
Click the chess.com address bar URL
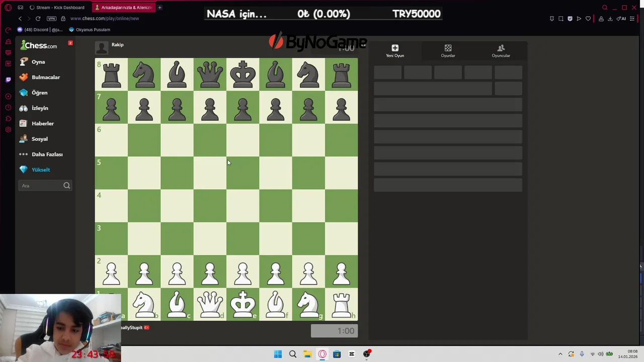pos(105,19)
